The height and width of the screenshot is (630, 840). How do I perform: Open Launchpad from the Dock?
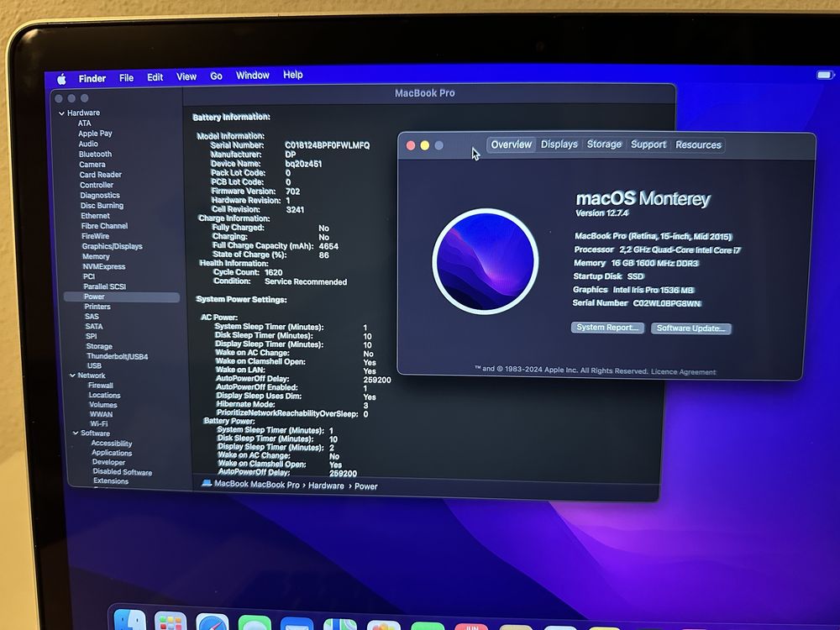coord(171,622)
